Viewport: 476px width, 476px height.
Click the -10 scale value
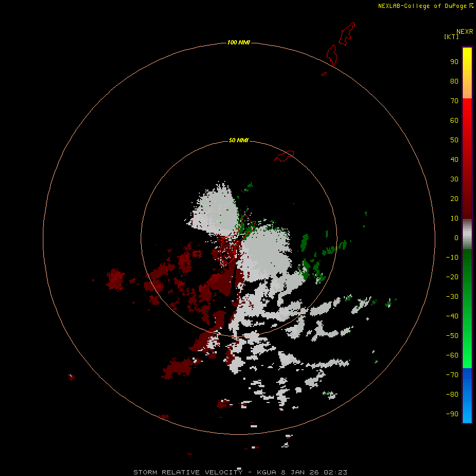click(452, 258)
